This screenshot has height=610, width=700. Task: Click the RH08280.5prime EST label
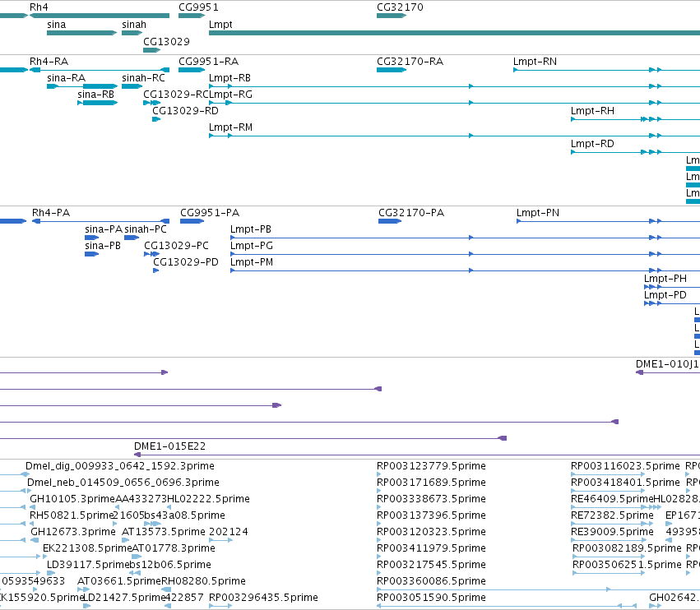[203, 581]
